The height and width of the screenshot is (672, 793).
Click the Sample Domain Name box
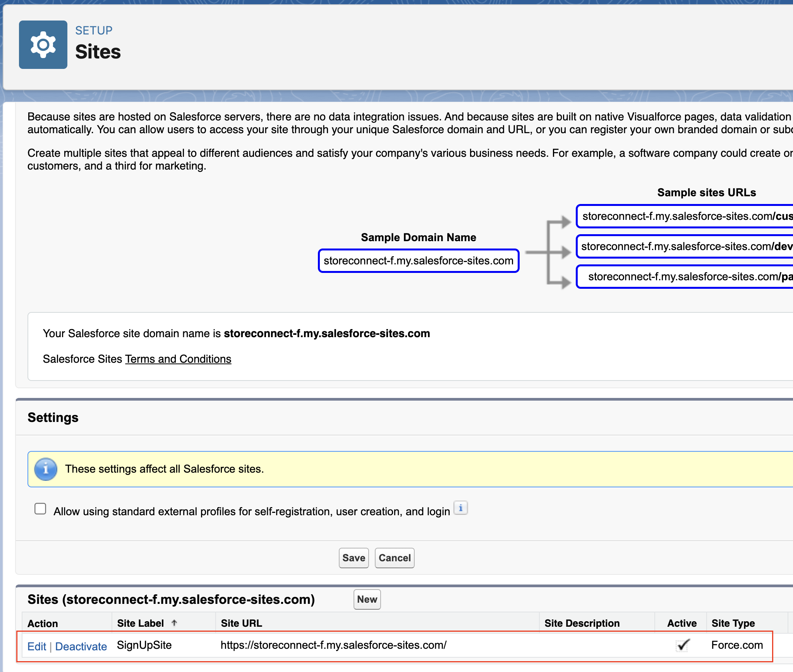tap(418, 261)
